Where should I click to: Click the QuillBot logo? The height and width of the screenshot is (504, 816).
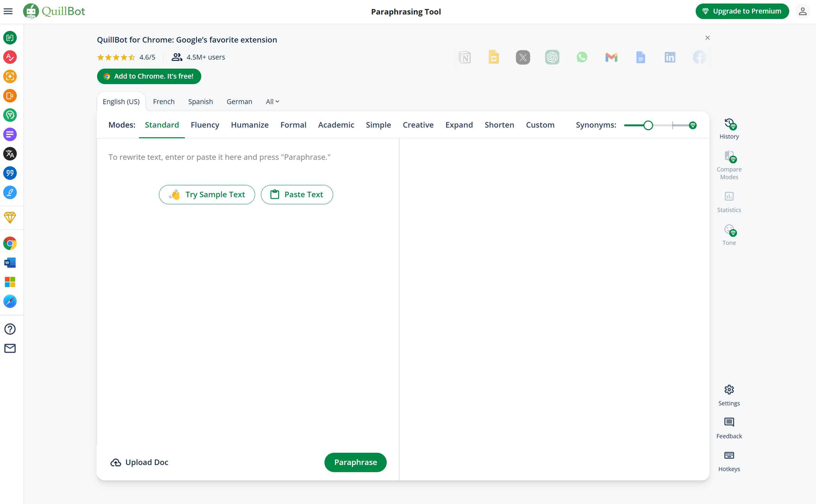point(54,11)
